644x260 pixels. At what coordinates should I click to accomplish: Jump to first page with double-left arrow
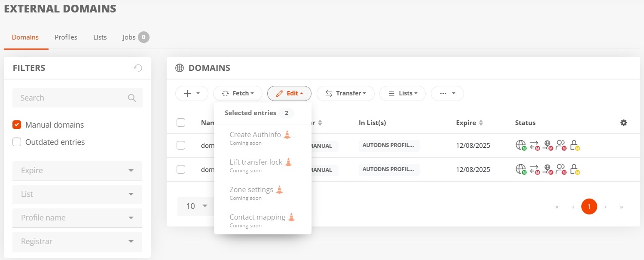point(557,207)
